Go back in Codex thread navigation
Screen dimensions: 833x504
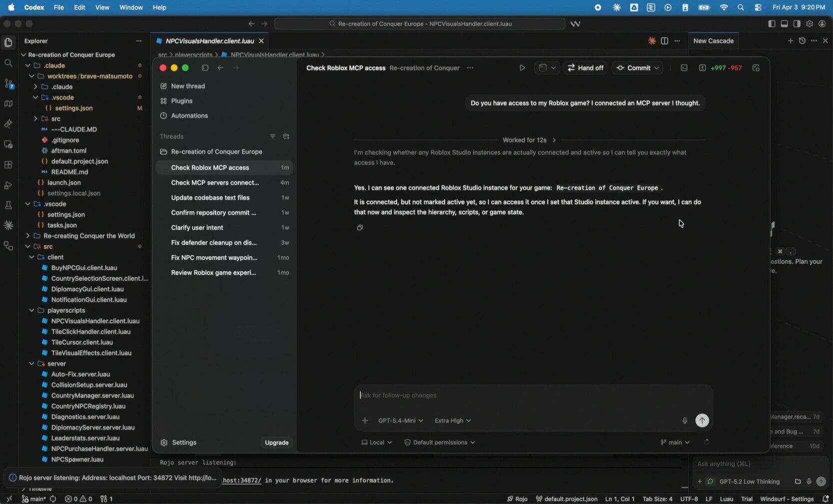click(220, 68)
